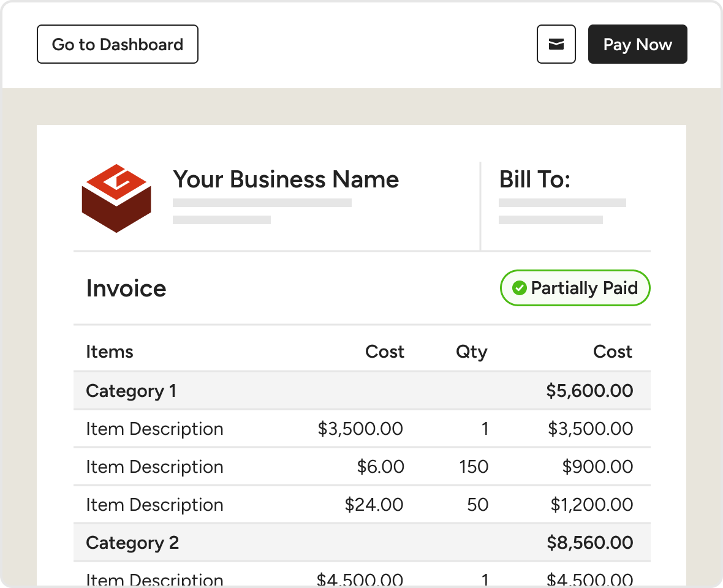
Task: Select the Bill To heading
Action: (534, 179)
